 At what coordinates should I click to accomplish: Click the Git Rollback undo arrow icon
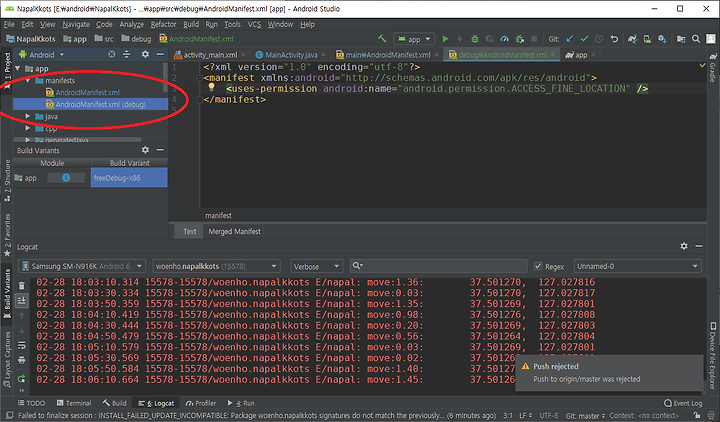tap(614, 39)
